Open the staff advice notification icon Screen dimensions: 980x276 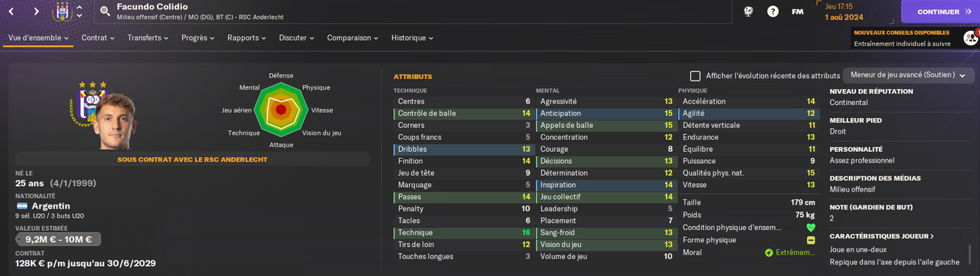[970, 38]
